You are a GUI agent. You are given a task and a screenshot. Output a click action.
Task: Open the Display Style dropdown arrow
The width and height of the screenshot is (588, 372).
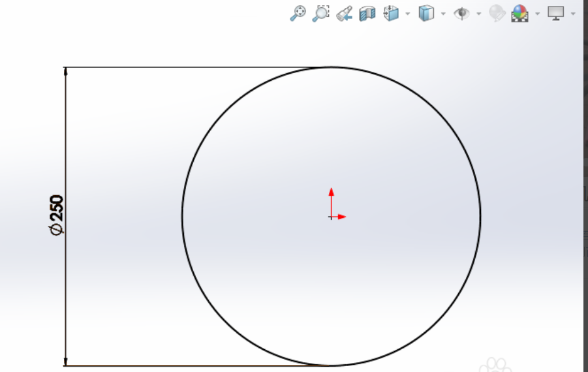[443, 14]
